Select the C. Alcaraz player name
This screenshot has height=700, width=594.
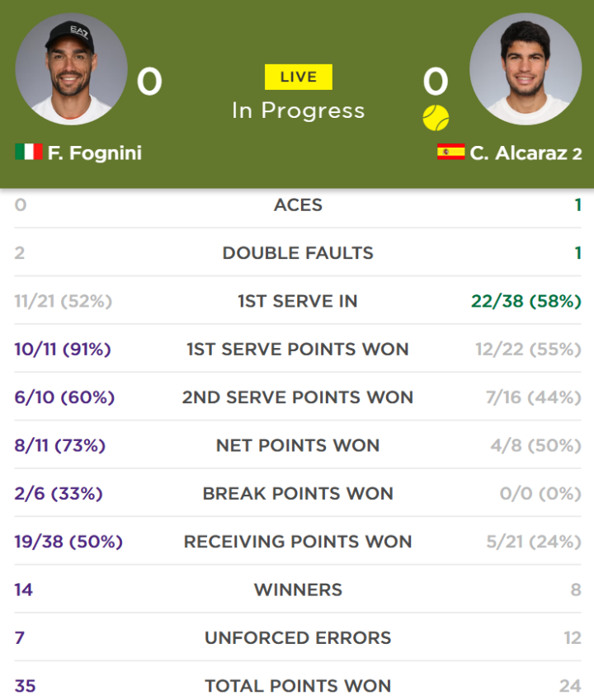519,153
